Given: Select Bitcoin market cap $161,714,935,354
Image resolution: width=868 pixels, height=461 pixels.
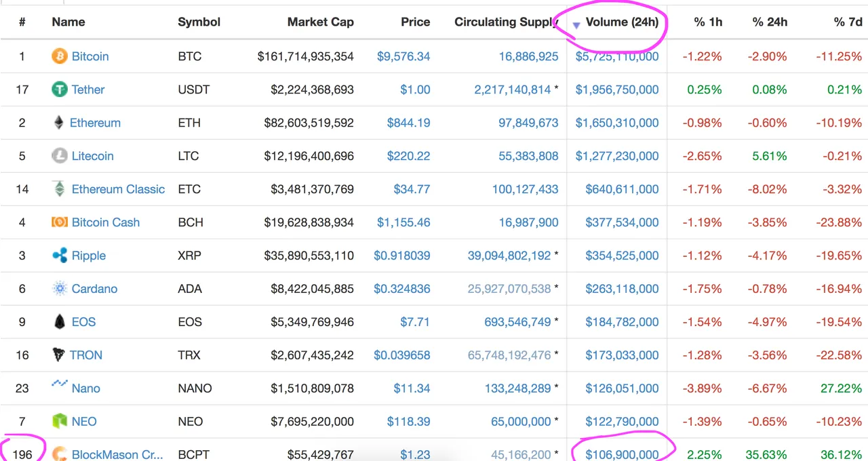Looking at the screenshot, I should click(306, 56).
